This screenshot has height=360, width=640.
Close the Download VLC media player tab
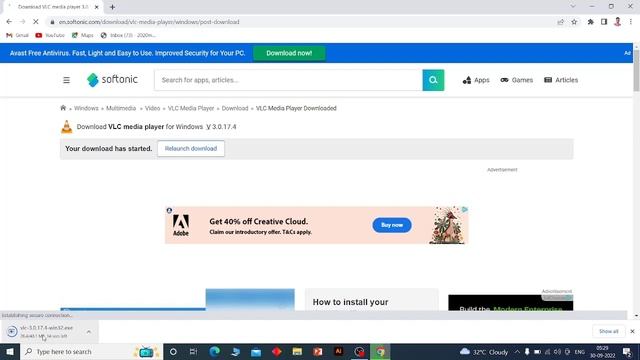pos(96,7)
